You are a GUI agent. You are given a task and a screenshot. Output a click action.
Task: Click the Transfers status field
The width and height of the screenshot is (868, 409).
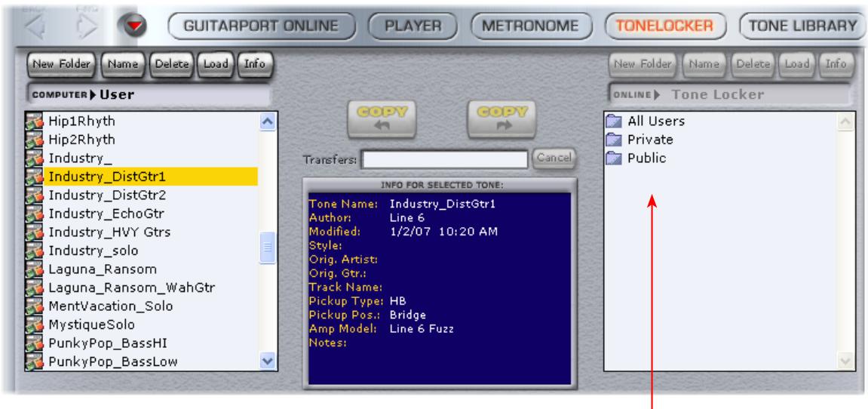point(444,160)
